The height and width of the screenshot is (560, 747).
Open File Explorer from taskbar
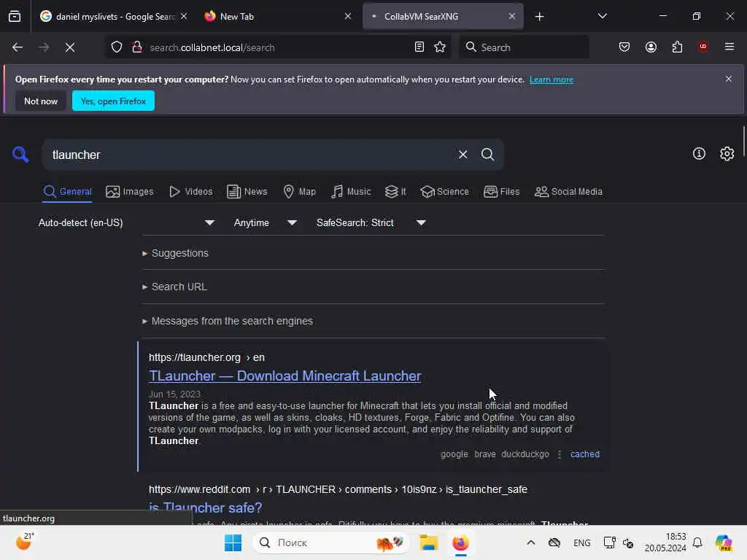pos(428,542)
